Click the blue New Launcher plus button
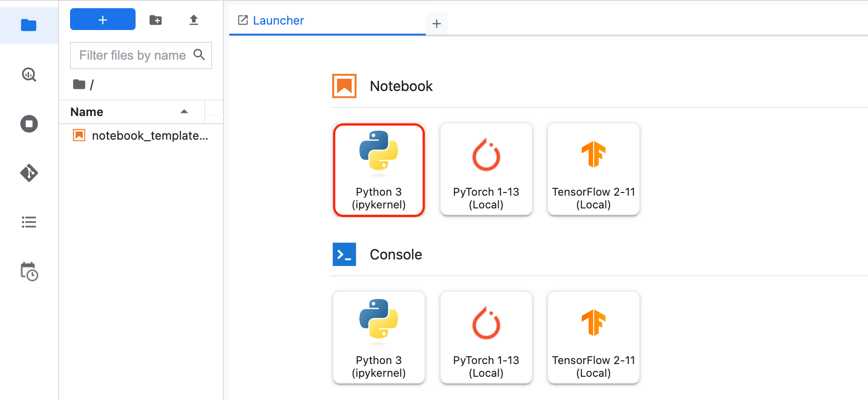868x400 pixels. 103,20
